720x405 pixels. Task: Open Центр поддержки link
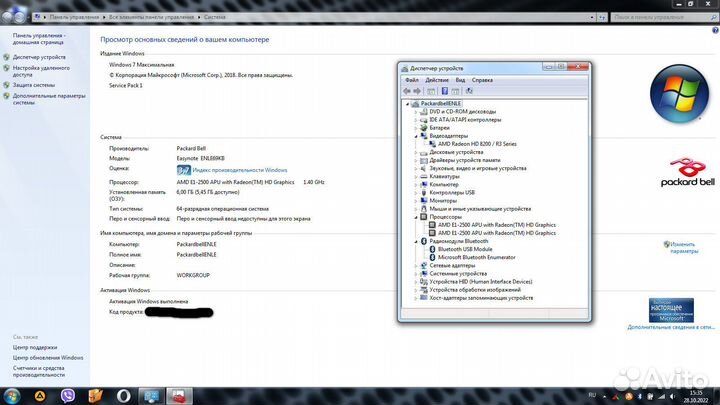pos(35,347)
